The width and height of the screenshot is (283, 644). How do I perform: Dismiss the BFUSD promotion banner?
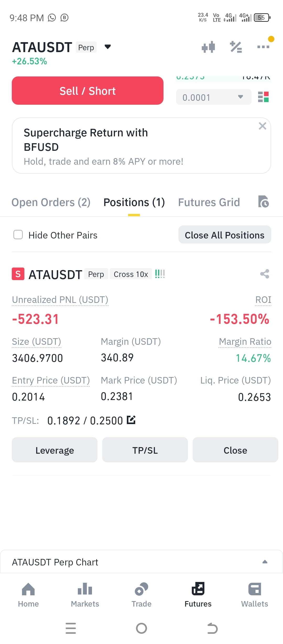click(x=262, y=126)
